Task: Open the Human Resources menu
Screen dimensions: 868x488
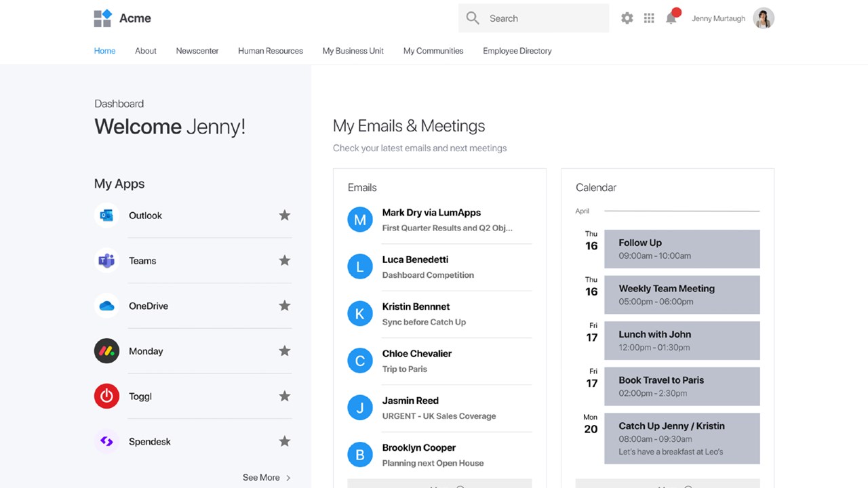Action: pos(271,51)
